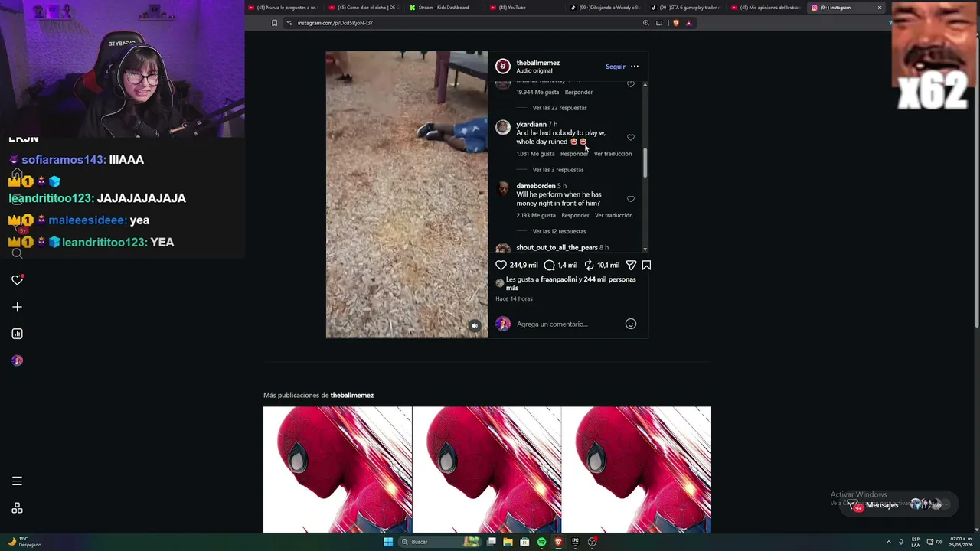This screenshot has height=551, width=980.
Task: Open the Meta apps icon in sidebar
Action: click(17, 508)
